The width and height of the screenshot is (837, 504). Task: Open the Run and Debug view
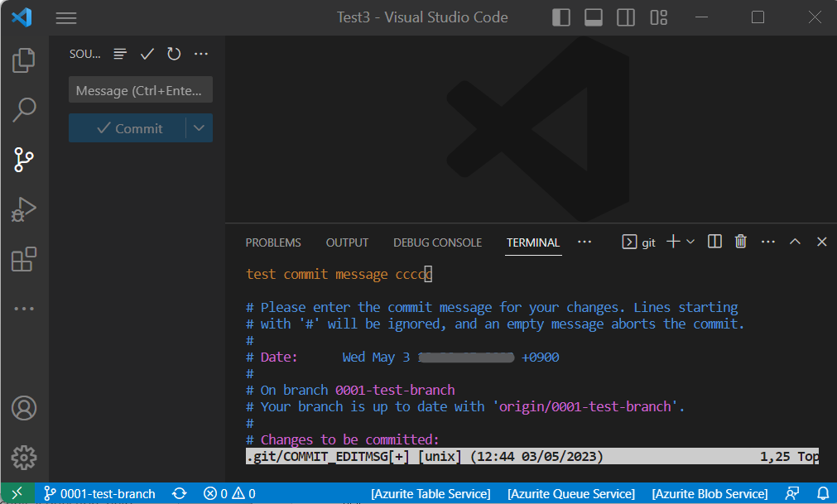pyautogui.click(x=24, y=209)
